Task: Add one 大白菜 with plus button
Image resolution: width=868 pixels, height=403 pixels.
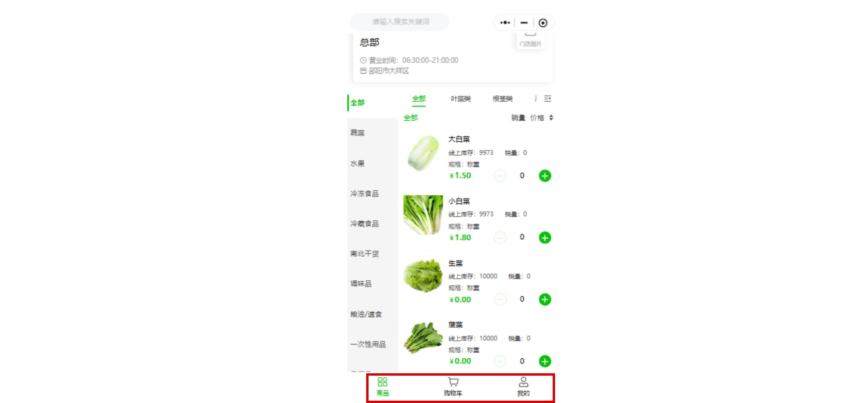Action: pyautogui.click(x=544, y=176)
